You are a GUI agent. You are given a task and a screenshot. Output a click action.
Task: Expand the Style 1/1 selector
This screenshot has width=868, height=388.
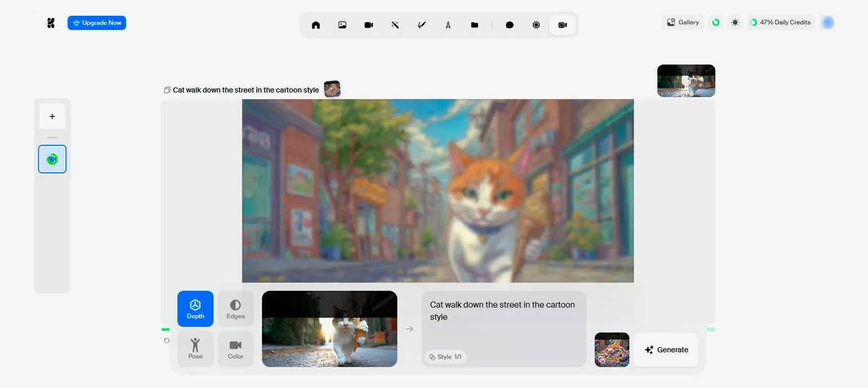point(445,357)
